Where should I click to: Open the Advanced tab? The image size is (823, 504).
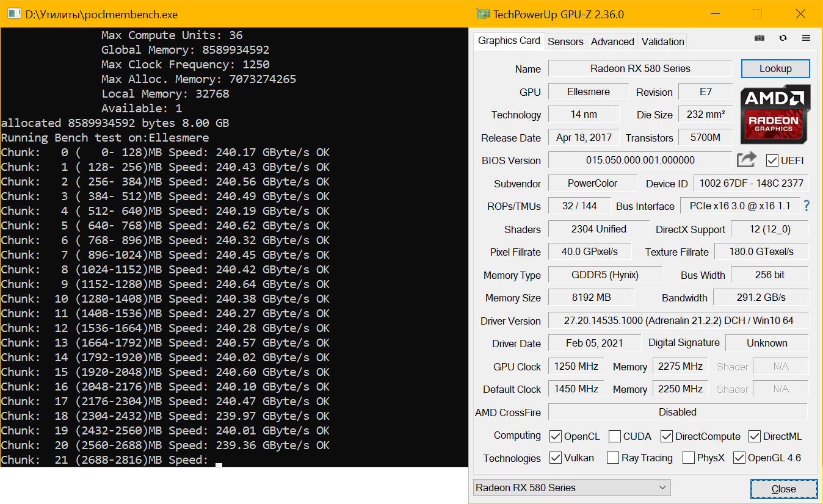coord(612,41)
